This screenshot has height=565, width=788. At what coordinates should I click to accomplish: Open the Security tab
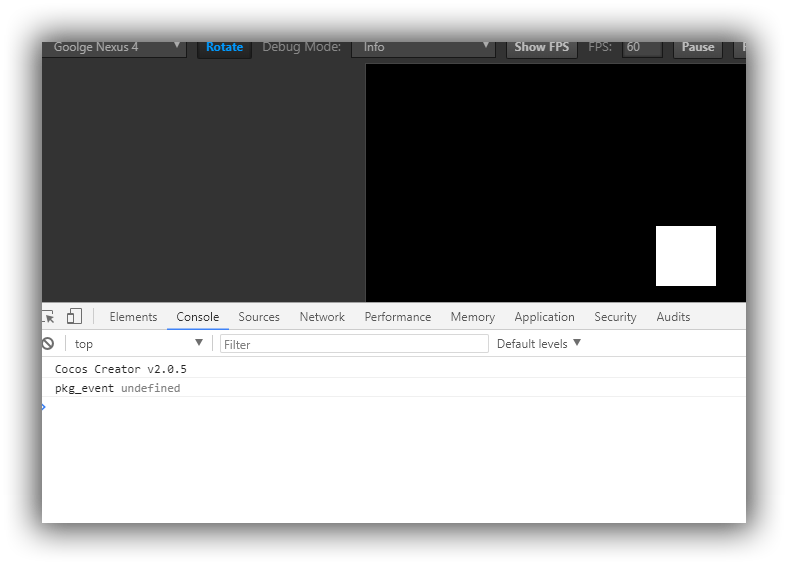click(615, 317)
